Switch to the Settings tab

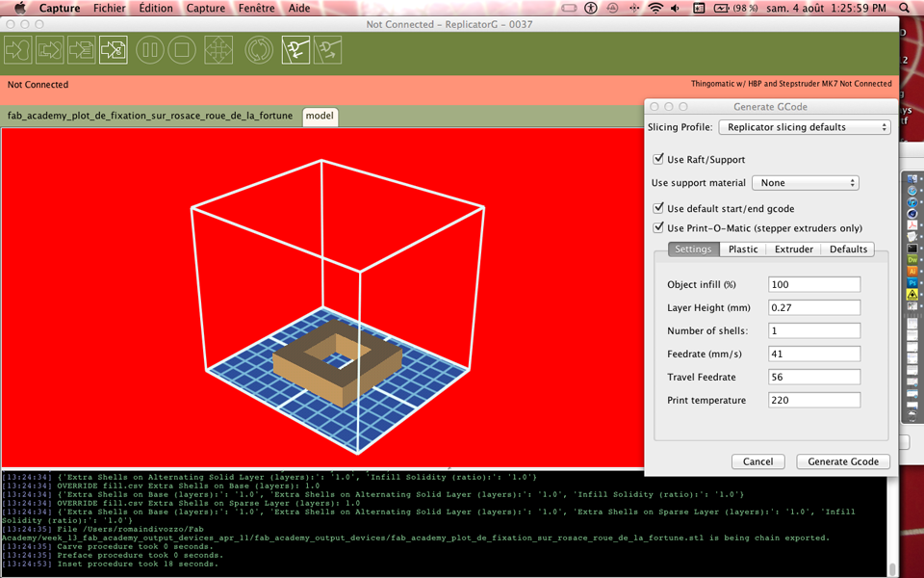[x=693, y=249]
